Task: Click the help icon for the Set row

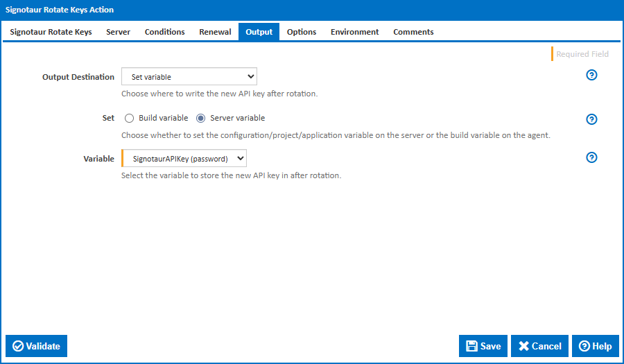Action: pyautogui.click(x=591, y=119)
